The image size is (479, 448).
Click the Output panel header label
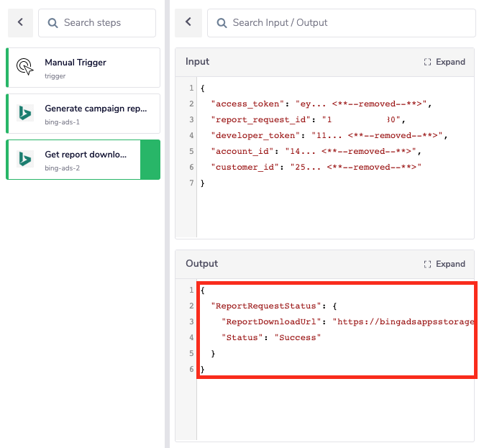201,263
